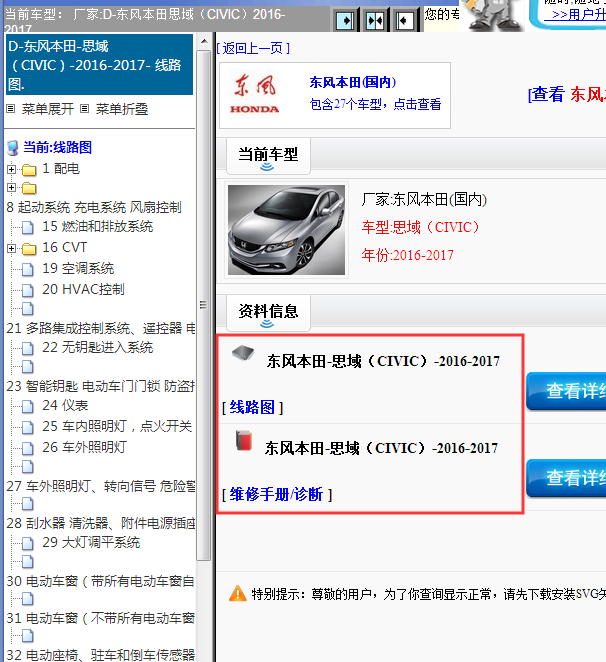The image size is (606, 662).
Task: Click 返回上一页 link
Action: 253,48
